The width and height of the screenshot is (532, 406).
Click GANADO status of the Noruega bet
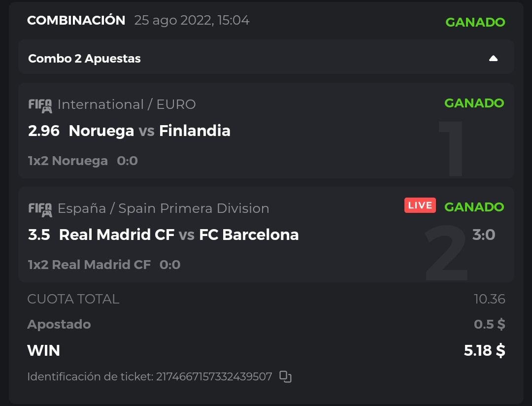[474, 103]
